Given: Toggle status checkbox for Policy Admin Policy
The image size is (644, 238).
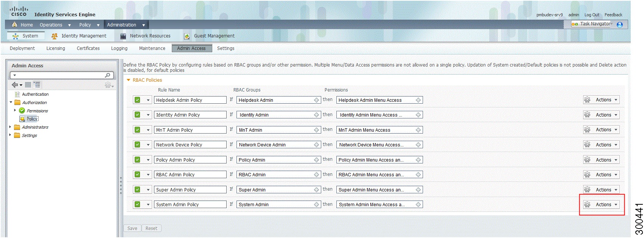Looking at the screenshot, I should (137, 160).
